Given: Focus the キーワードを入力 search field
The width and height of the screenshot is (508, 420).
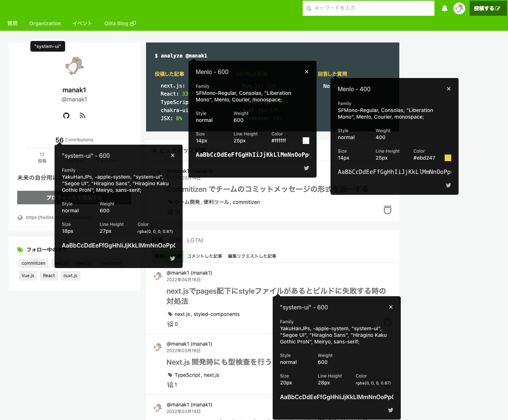Looking at the screenshot, I should point(369,8).
